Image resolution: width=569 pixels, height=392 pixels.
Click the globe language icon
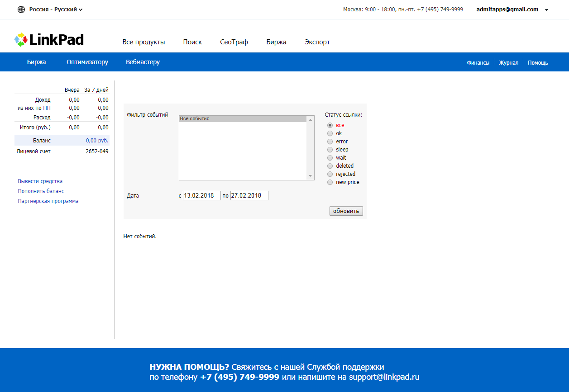[21, 9]
